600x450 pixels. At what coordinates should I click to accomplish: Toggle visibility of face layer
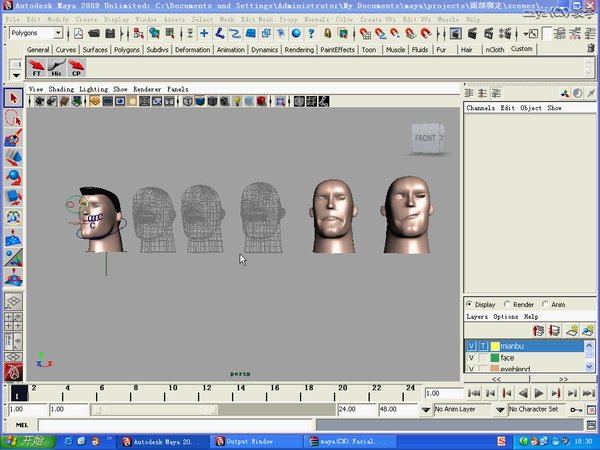(471, 358)
